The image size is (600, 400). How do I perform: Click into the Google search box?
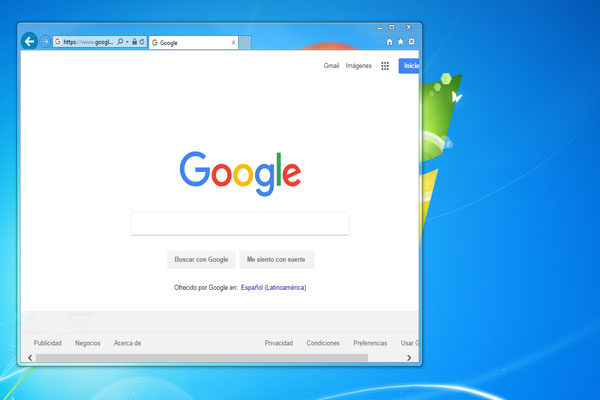[x=240, y=223]
